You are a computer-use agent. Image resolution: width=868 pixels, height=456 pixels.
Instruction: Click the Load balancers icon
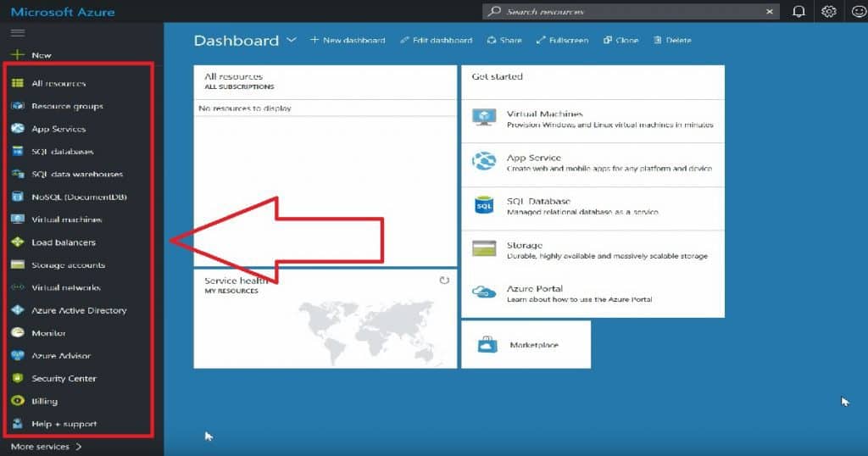click(x=17, y=242)
